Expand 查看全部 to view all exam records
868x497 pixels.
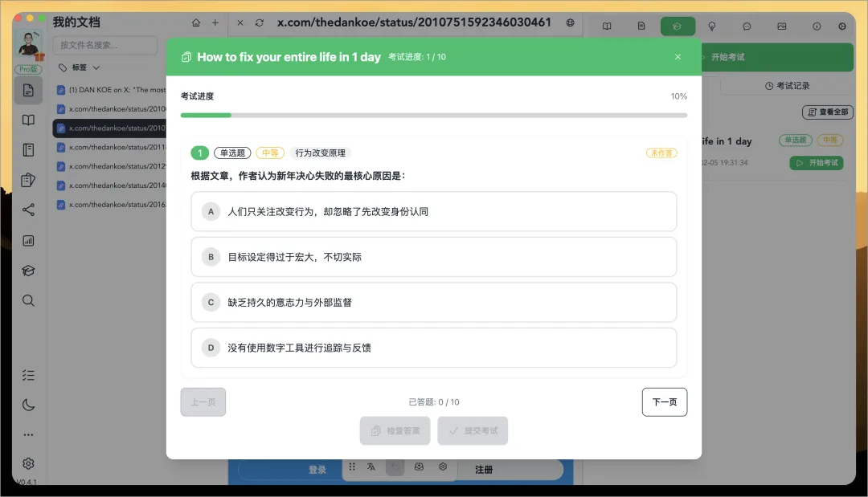pos(828,112)
